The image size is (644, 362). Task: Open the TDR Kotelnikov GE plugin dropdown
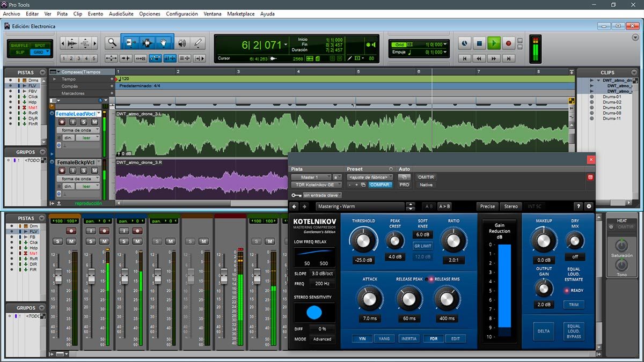click(x=317, y=184)
